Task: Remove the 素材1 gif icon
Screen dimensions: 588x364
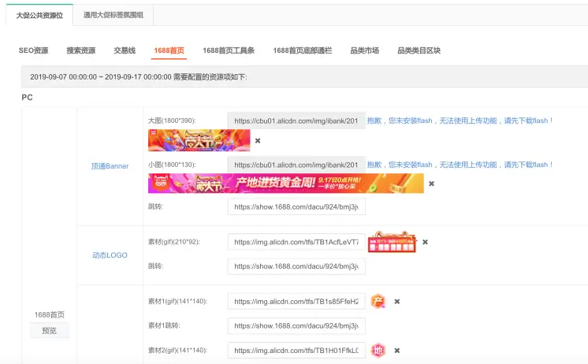Action: [x=397, y=302]
